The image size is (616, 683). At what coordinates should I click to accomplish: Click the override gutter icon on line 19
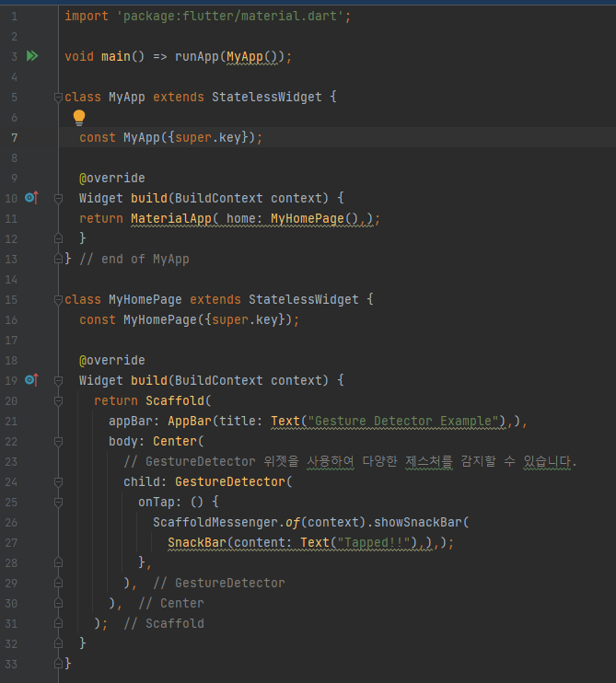click(32, 380)
